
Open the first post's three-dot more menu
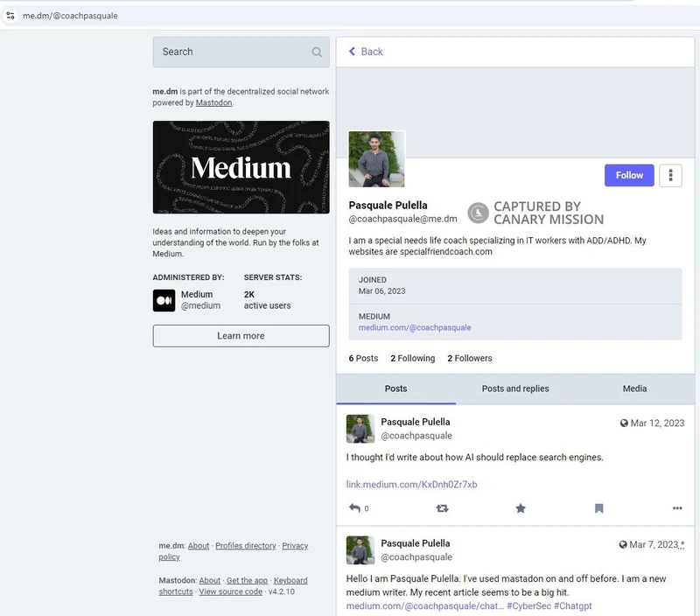[677, 508]
